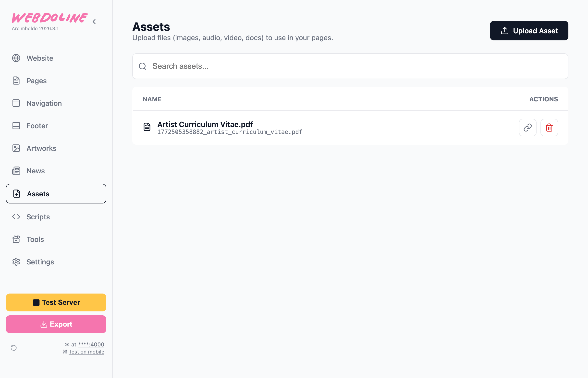Open the News section
Viewport: 588px width, 378px height.
(35, 171)
